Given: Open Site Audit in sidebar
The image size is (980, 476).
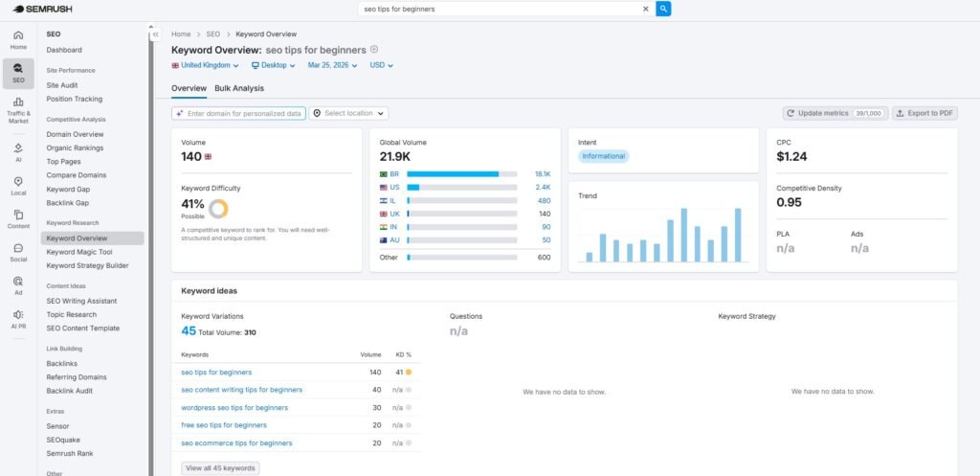Looking at the screenshot, I should point(62,85).
